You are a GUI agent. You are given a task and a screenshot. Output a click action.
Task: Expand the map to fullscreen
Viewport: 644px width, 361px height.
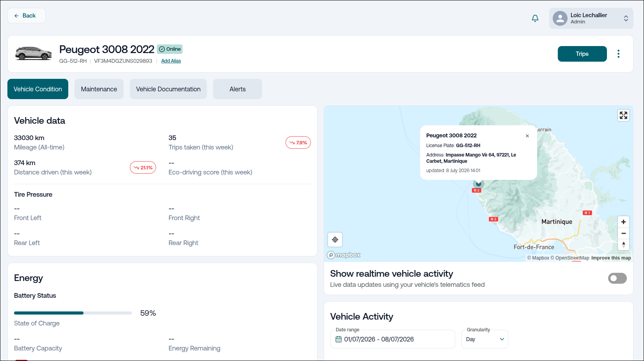tap(623, 116)
